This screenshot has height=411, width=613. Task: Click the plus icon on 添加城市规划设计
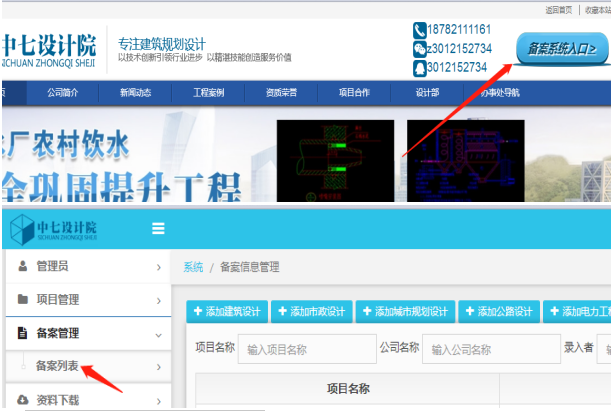click(367, 311)
